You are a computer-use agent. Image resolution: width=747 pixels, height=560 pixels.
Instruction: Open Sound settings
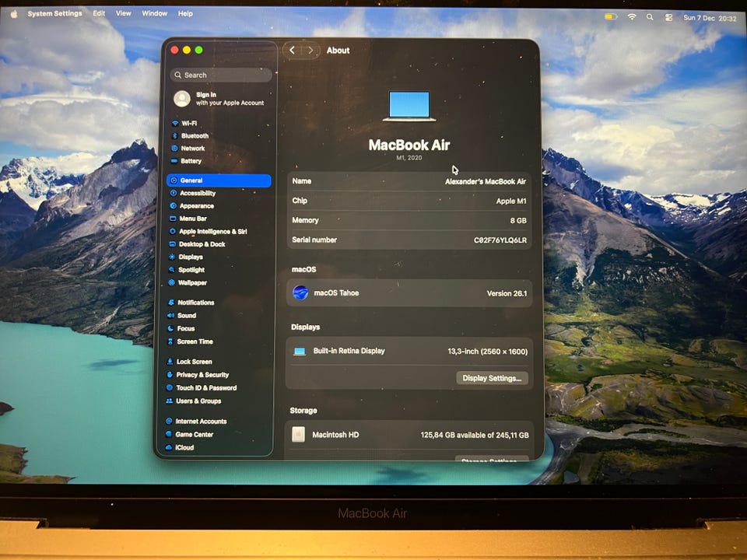pos(181,316)
